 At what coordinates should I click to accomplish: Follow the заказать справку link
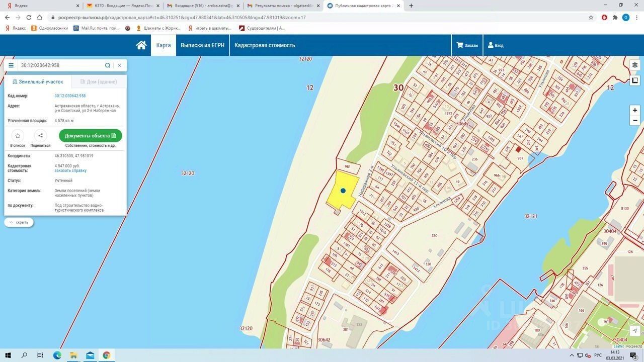tap(70, 170)
